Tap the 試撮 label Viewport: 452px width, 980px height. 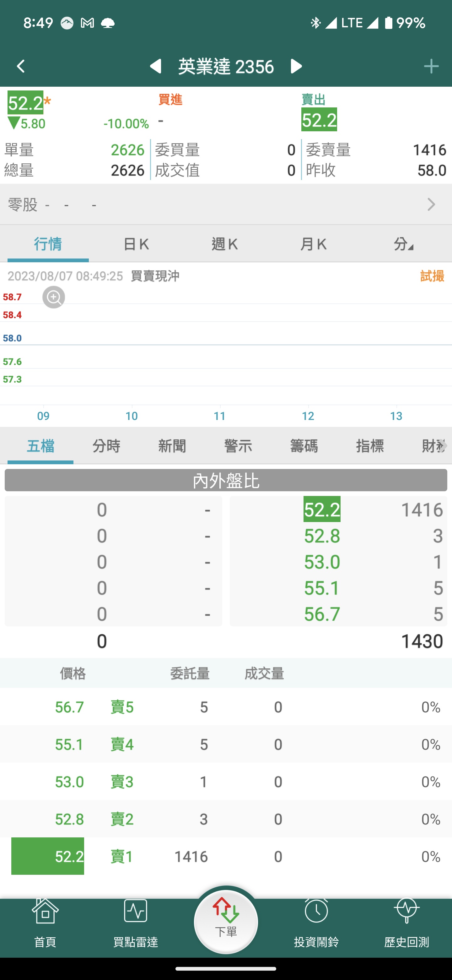pos(432,276)
